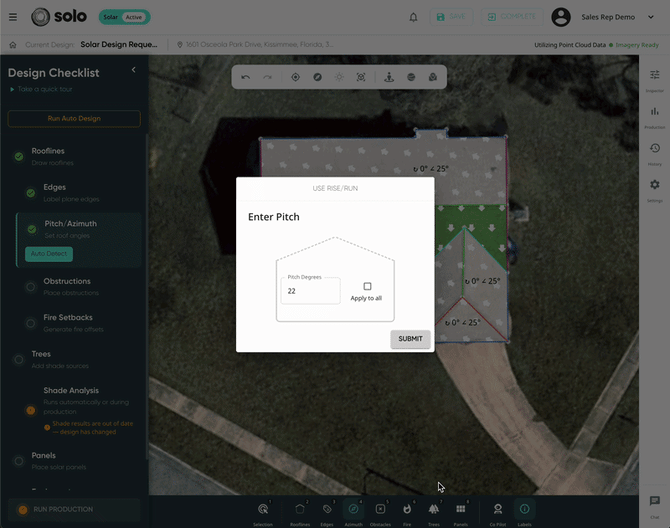Click the Run Production button
This screenshot has width=670, height=528.
[x=74, y=510]
